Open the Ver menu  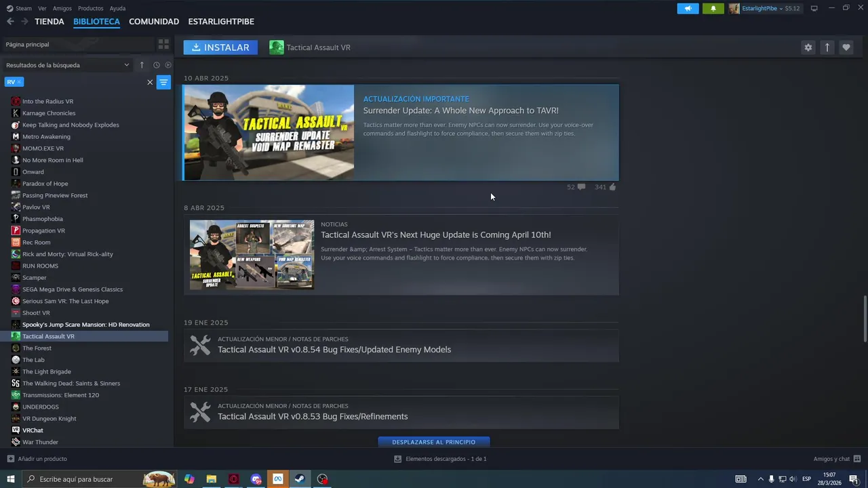point(42,8)
